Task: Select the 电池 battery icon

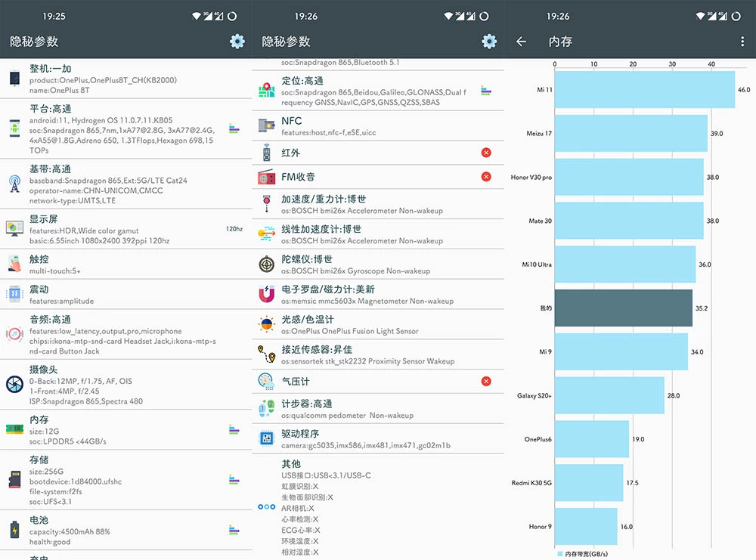Action: (x=13, y=531)
